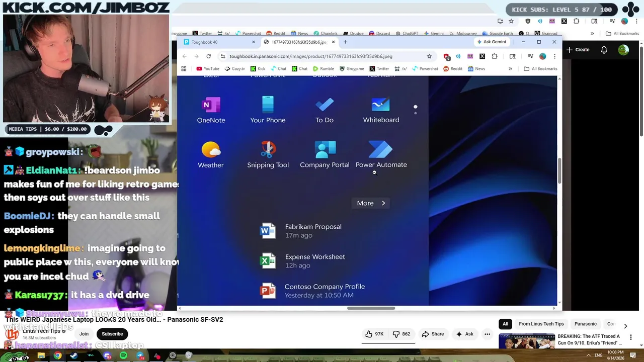Open the BREAKING ATF video thumbnail
Image resolution: width=644 pixels, height=362 pixels.
click(526, 341)
